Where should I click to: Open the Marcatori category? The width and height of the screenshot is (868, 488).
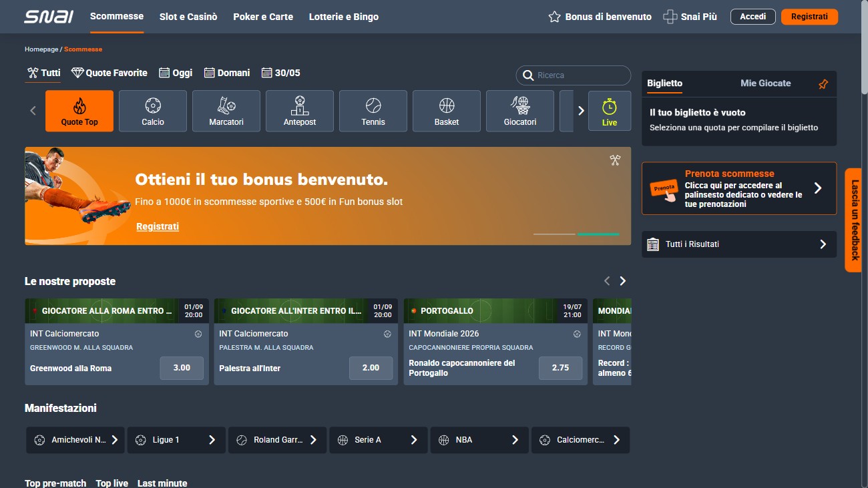[226, 111]
